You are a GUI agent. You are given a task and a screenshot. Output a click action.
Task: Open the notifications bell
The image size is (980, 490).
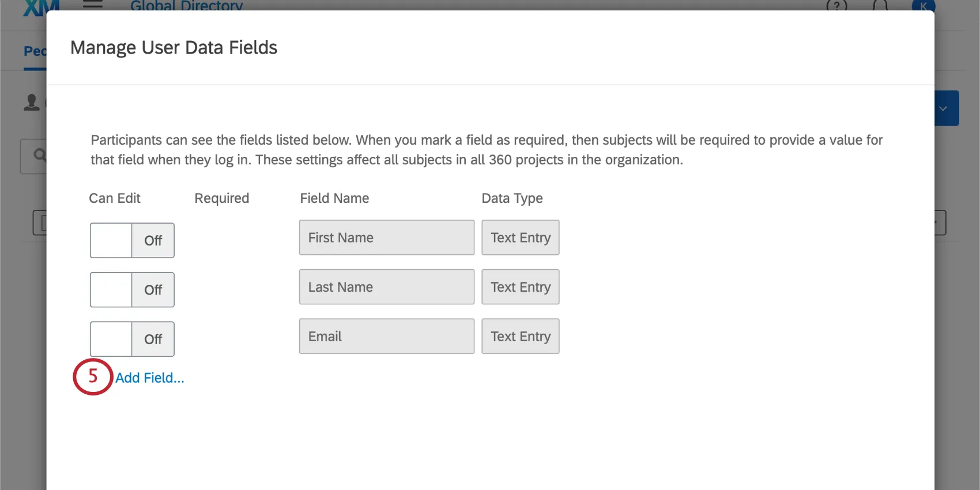[880, 6]
